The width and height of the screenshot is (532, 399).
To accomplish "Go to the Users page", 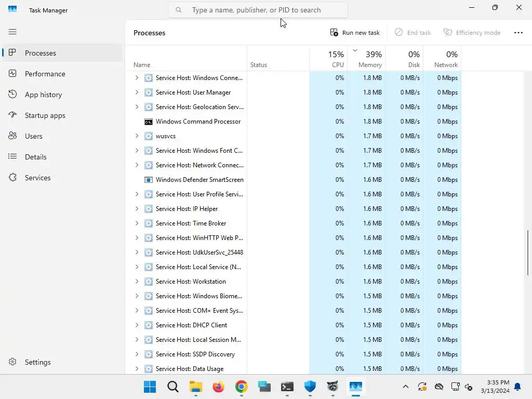I will point(62,136).
